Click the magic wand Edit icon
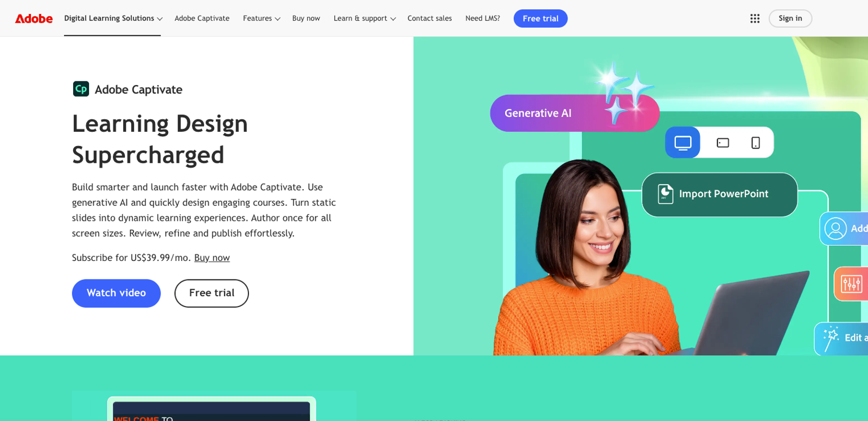 coord(831,338)
